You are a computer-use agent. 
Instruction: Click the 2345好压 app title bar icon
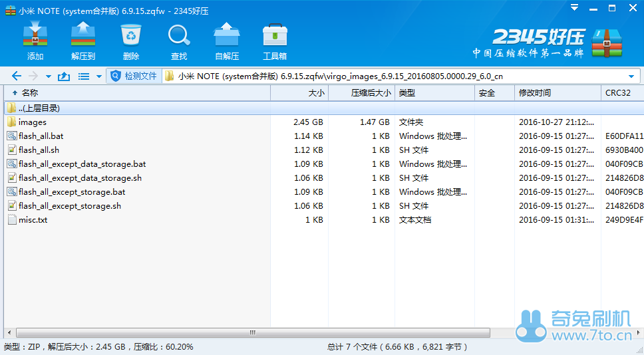click(10, 11)
